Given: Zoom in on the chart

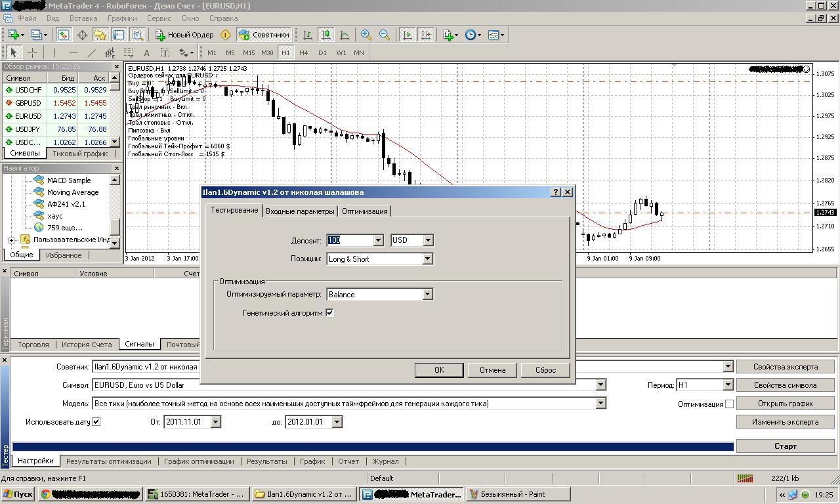Looking at the screenshot, I should click(366, 35).
